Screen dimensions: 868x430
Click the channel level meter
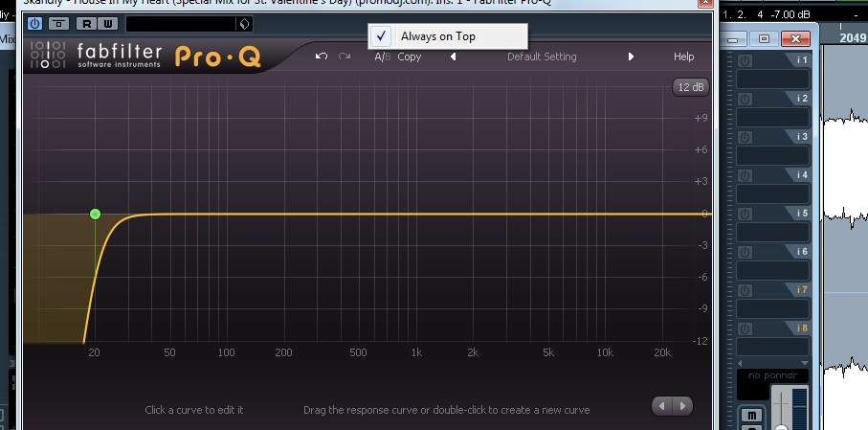tap(800, 409)
